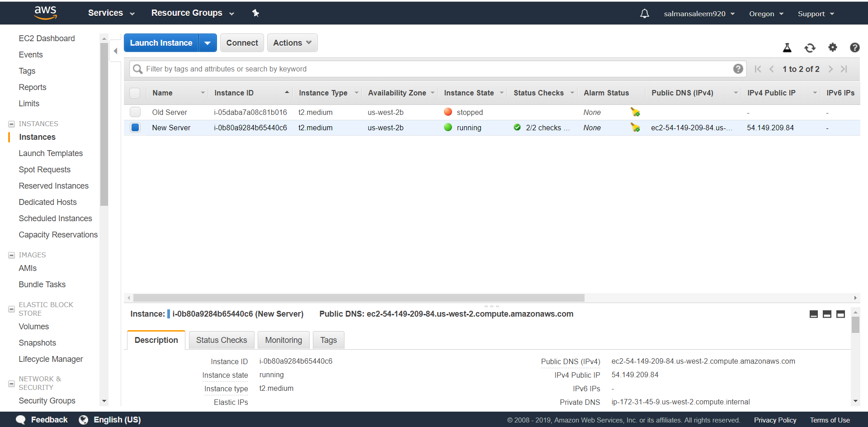Open the experiments flask icon
The image size is (868, 427).
(x=787, y=47)
